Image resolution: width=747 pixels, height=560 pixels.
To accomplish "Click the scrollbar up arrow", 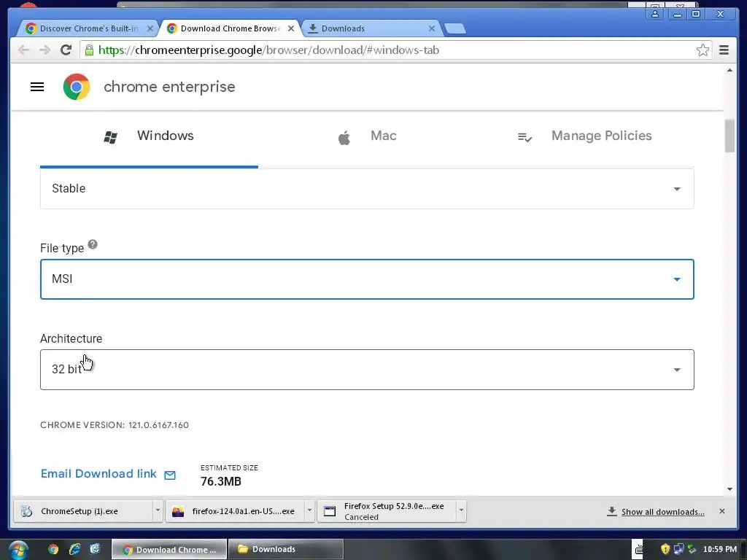I will pyautogui.click(x=729, y=71).
